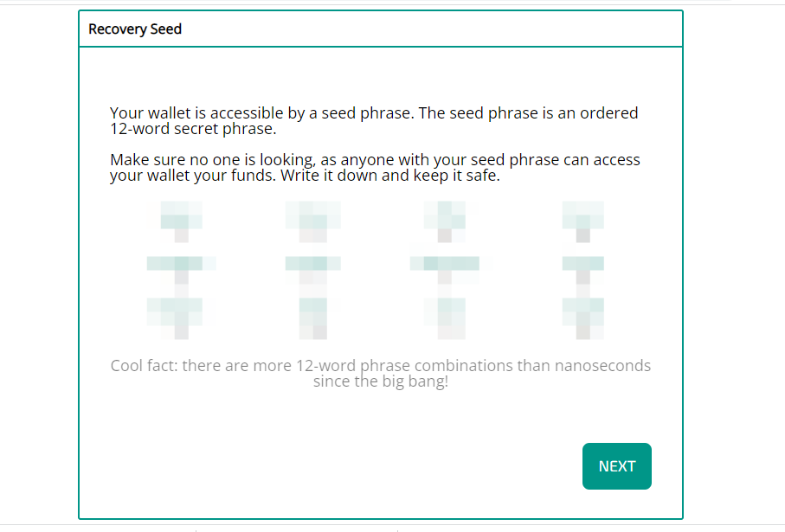The height and width of the screenshot is (532, 785).
Task: Select the middle row's third blurred seed word
Action: (444, 265)
